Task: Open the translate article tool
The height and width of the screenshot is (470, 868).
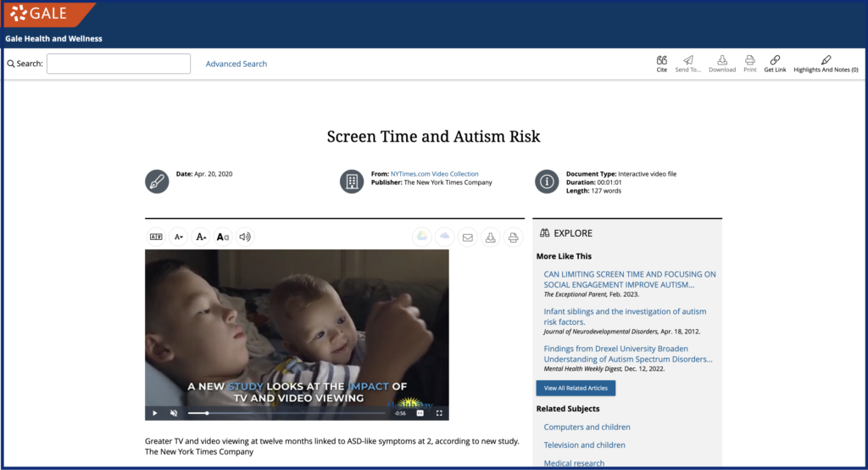Action: pyautogui.click(x=156, y=238)
